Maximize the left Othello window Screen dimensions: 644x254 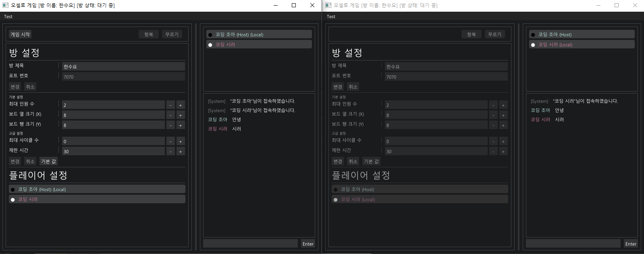[294, 5]
